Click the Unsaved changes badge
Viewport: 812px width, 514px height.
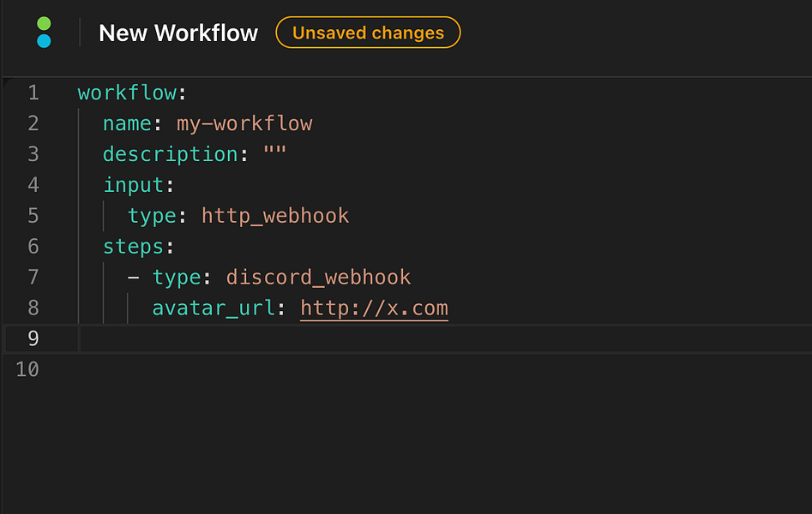(368, 33)
